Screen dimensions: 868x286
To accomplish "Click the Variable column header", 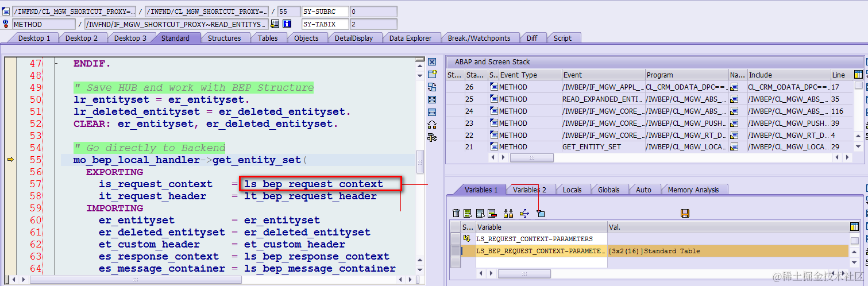I will coord(541,227).
